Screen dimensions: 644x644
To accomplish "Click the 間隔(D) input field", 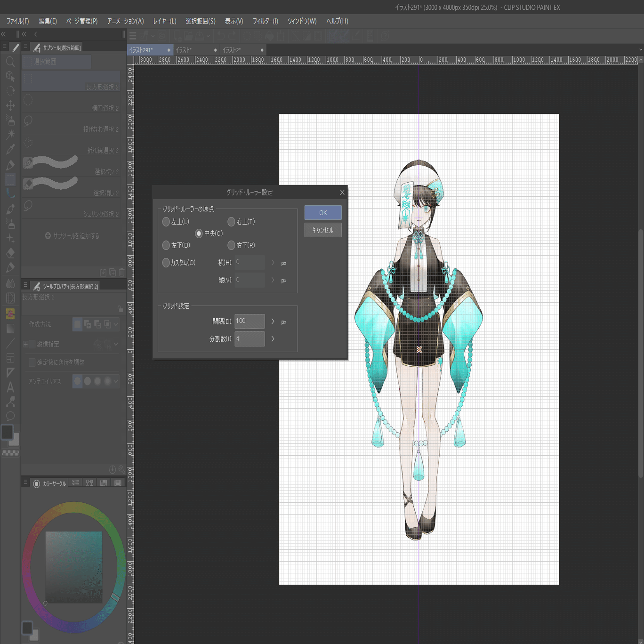I will coord(250,322).
